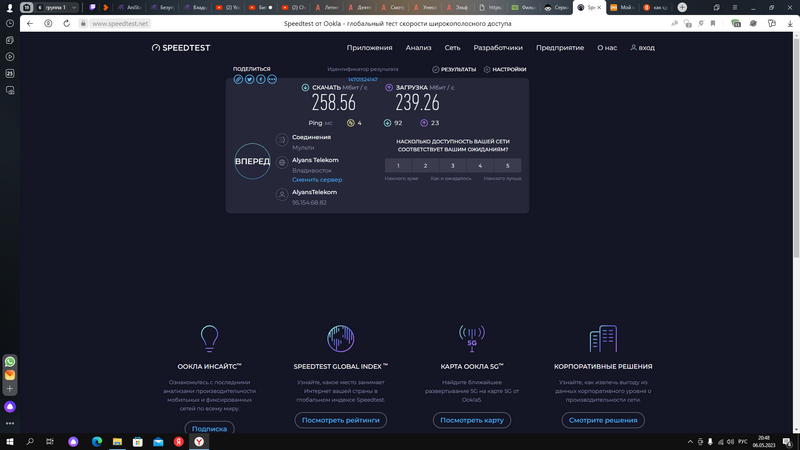800x450 pixels.
Task: Reload the page in the browser
Action: pos(66,23)
